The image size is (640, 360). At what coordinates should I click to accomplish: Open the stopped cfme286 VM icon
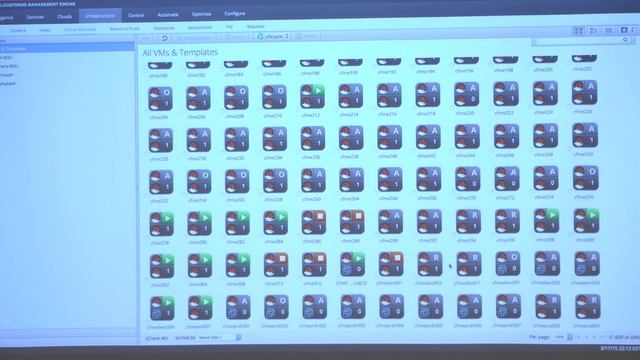(314, 222)
